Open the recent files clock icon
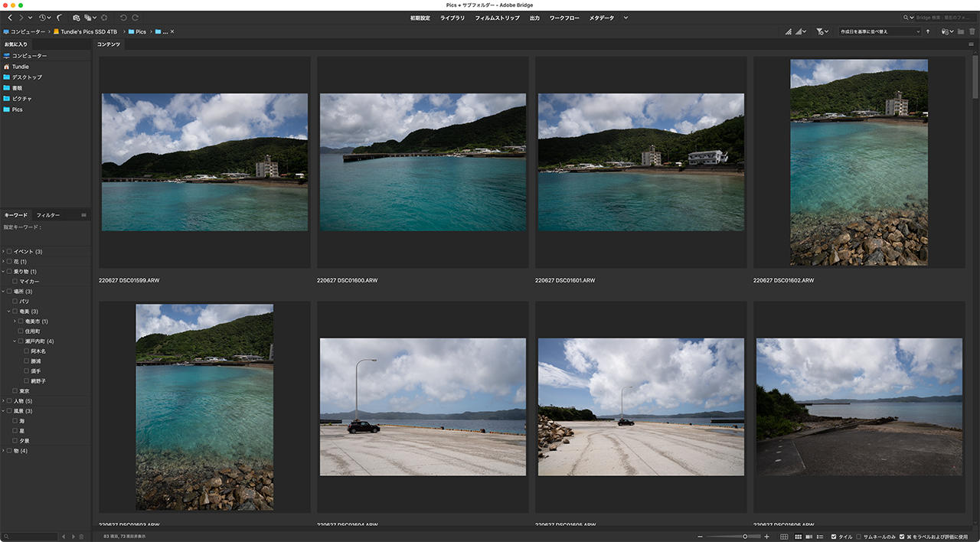The height and width of the screenshot is (542, 980). coord(43,18)
